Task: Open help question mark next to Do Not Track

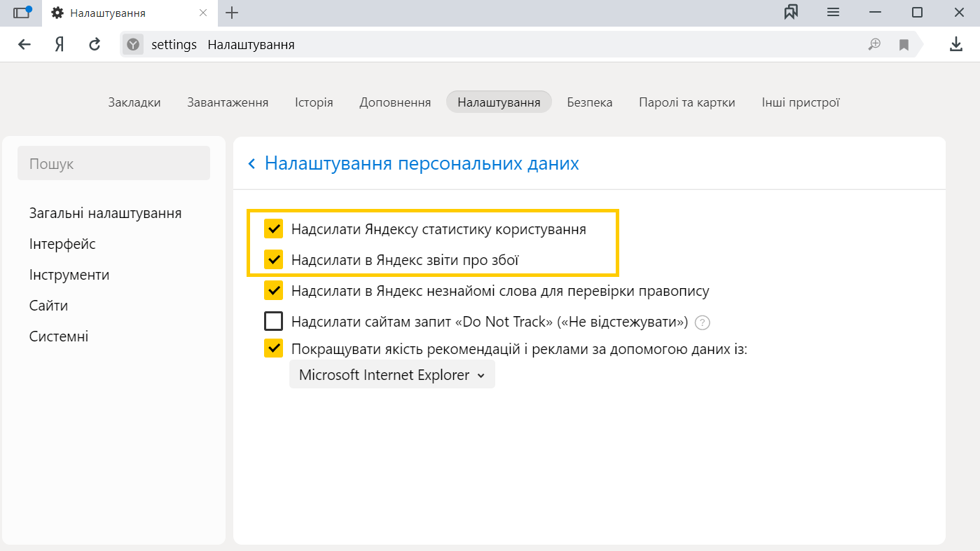Action: click(x=703, y=322)
